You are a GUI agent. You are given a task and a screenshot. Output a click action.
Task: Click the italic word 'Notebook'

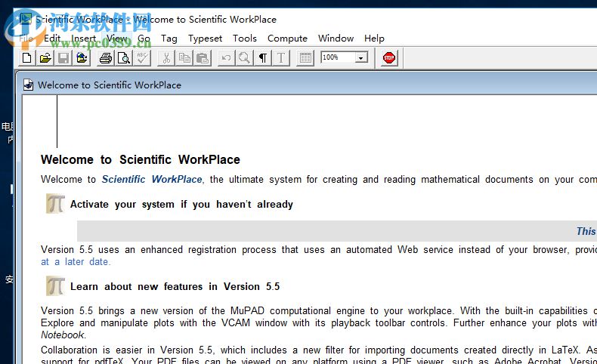pyautogui.click(x=63, y=335)
